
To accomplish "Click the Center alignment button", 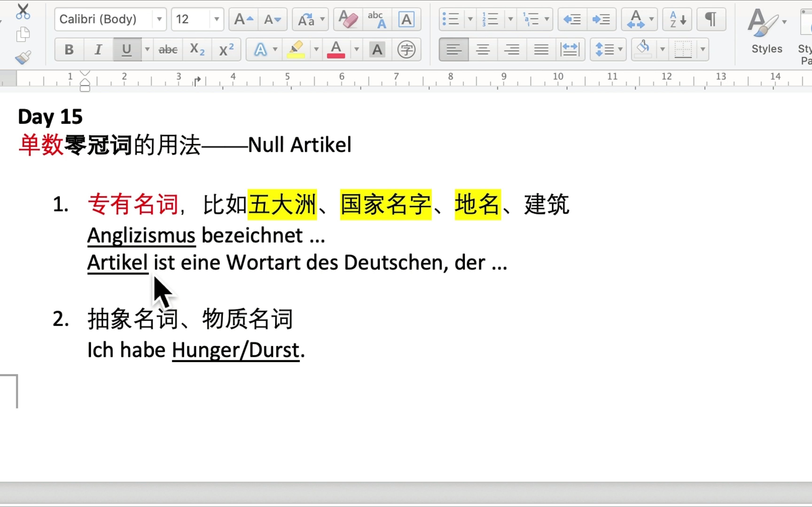I will [x=483, y=49].
